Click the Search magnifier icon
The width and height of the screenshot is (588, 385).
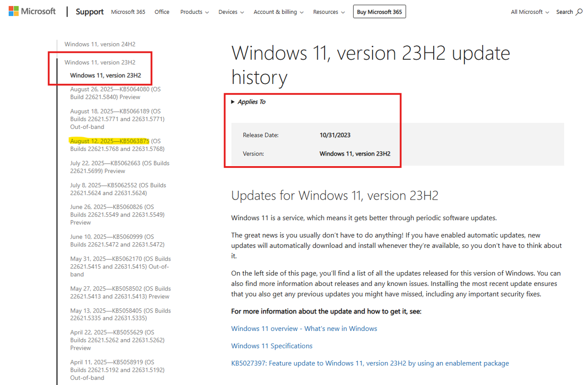(x=579, y=12)
